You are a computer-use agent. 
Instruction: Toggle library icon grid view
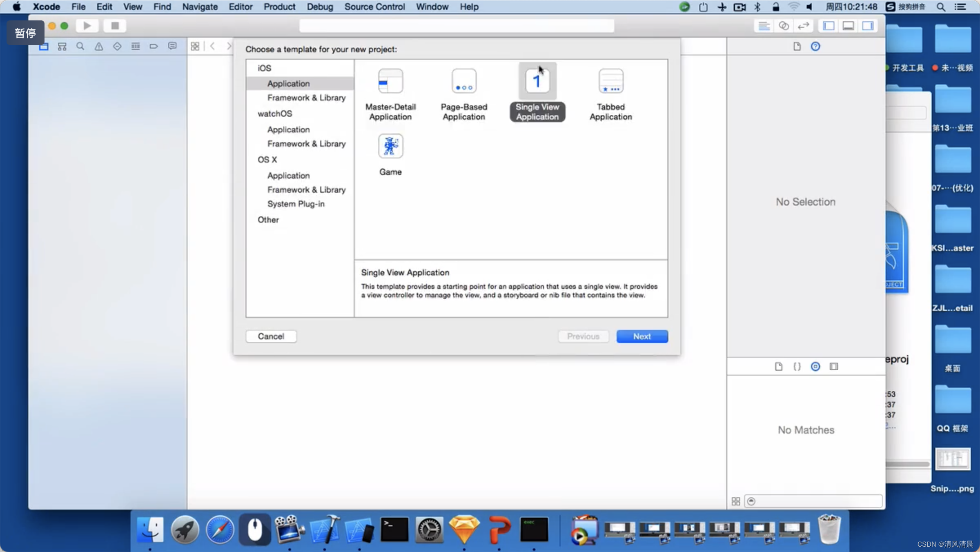click(x=736, y=501)
